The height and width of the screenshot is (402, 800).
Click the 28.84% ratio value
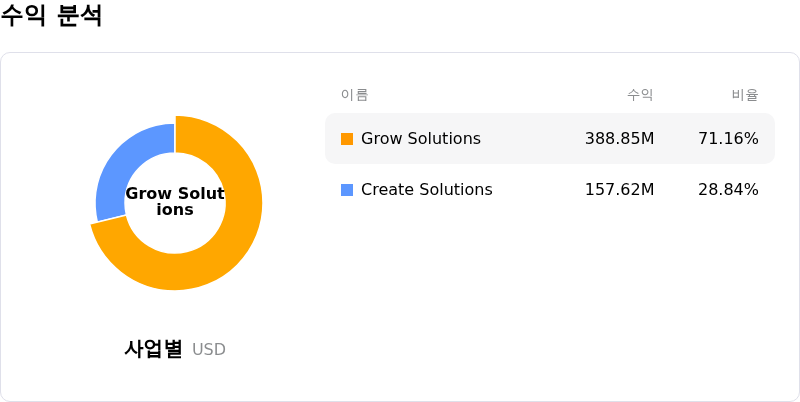pyautogui.click(x=728, y=190)
